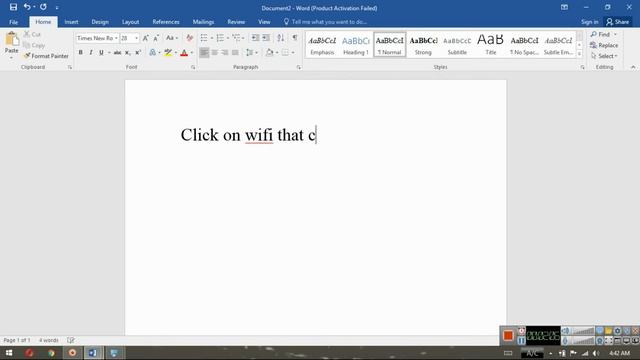Switch to the Layout tab
The image size is (640, 360).
131,22
